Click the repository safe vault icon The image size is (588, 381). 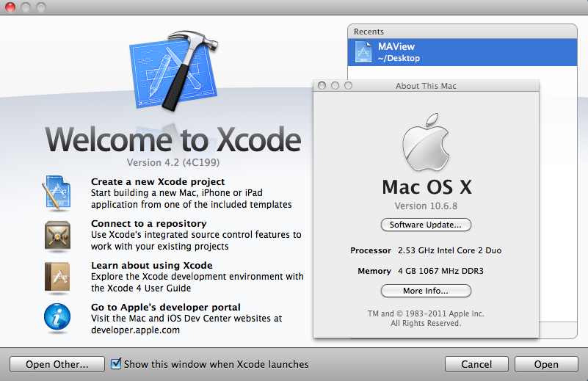pyautogui.click(x=57, y=236)
